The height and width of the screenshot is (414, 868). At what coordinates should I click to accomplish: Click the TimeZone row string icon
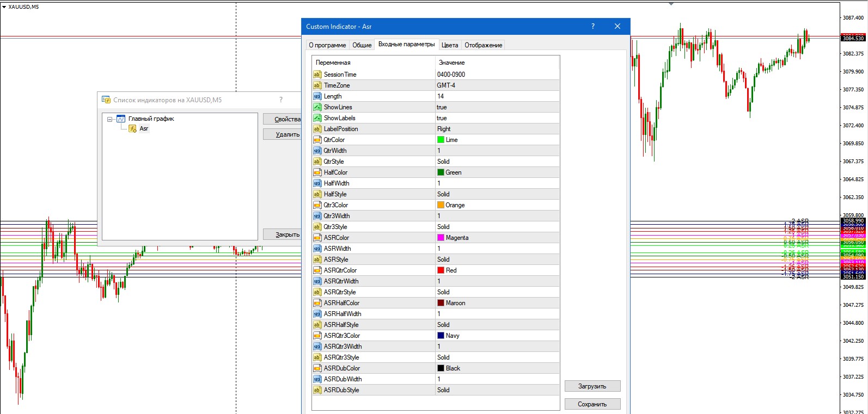point(317,85)
